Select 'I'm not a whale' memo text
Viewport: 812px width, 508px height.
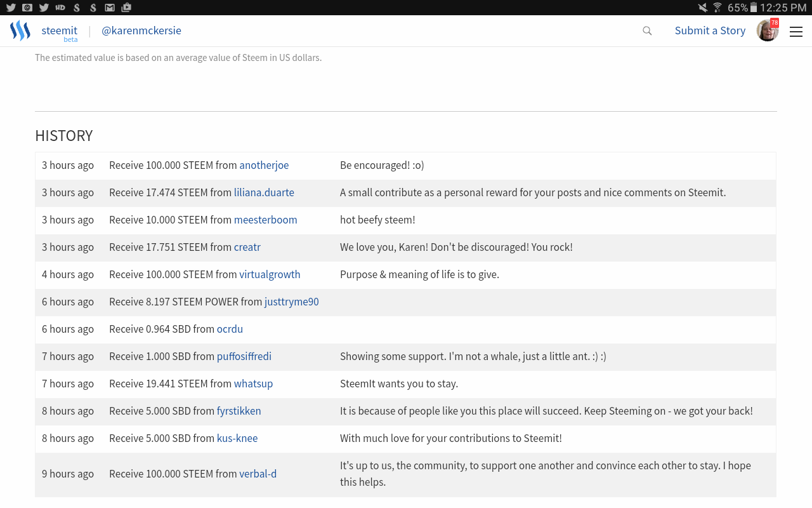pos(484,356)
